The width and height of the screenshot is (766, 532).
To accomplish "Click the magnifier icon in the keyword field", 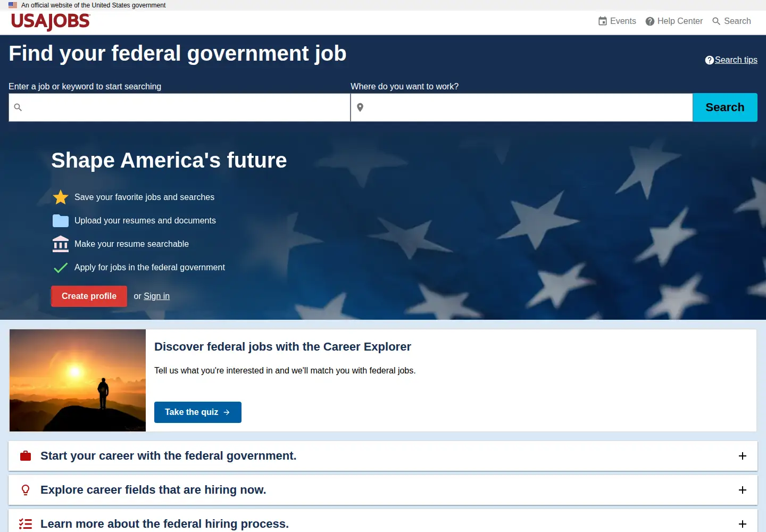I will (18, 107).
